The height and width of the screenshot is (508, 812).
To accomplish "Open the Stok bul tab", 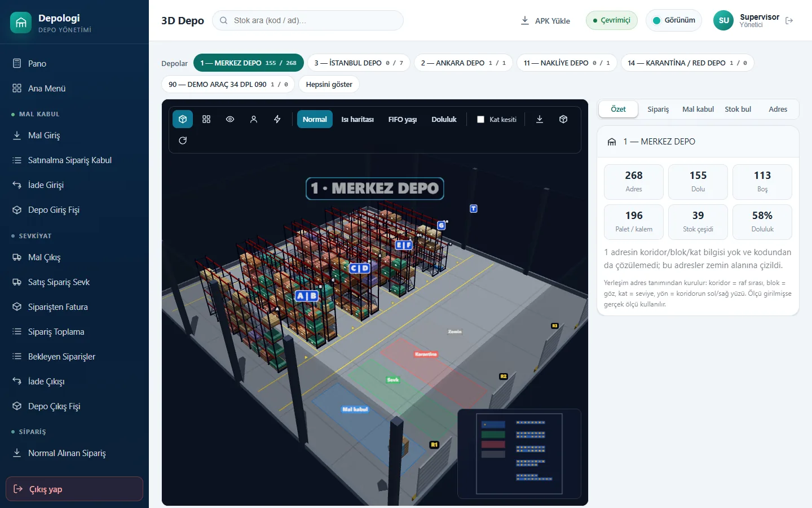I will [x=738, y=109].
